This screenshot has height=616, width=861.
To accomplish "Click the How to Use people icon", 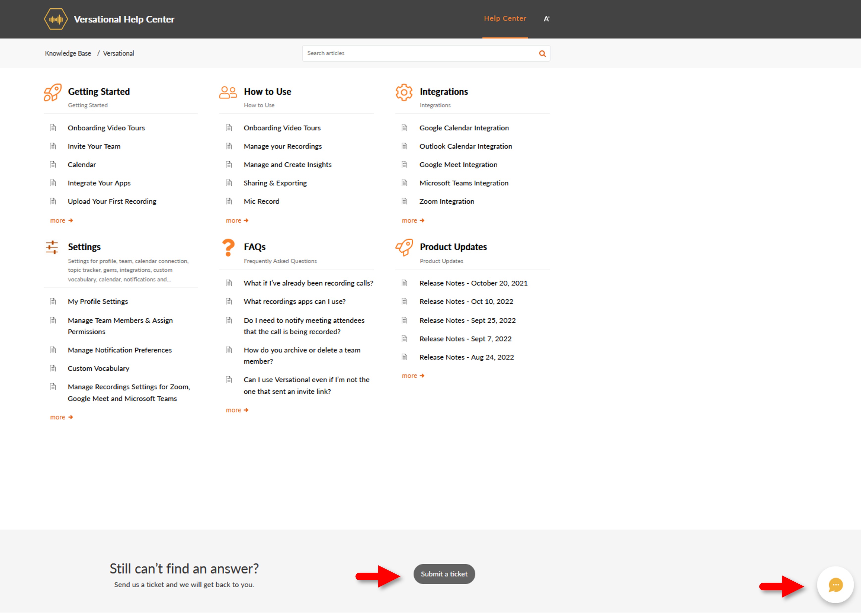I will click(228, 93).
